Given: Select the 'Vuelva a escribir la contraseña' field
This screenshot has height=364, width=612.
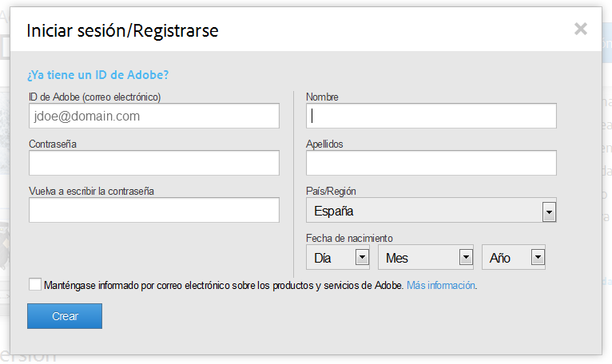Looking at the screenshot, I should 154,210.
